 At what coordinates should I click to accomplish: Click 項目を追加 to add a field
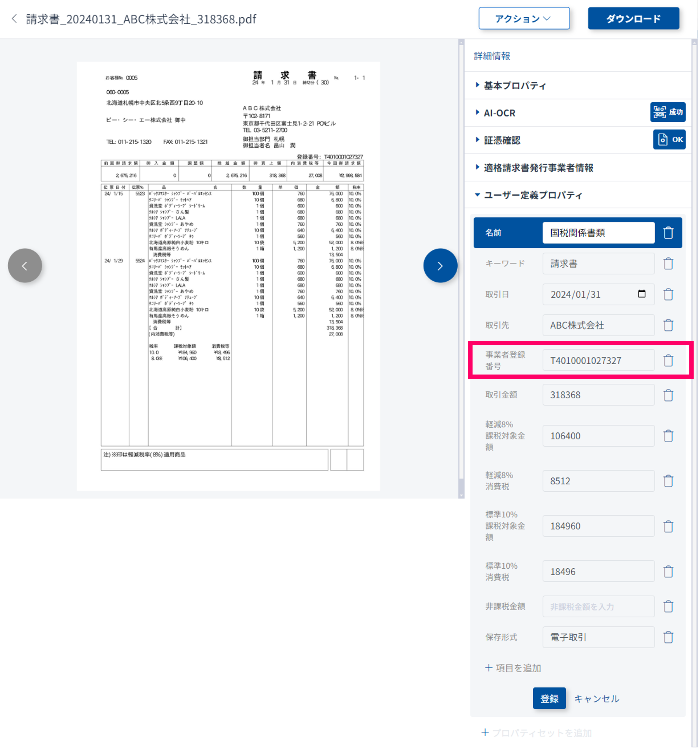pos(513,668)
